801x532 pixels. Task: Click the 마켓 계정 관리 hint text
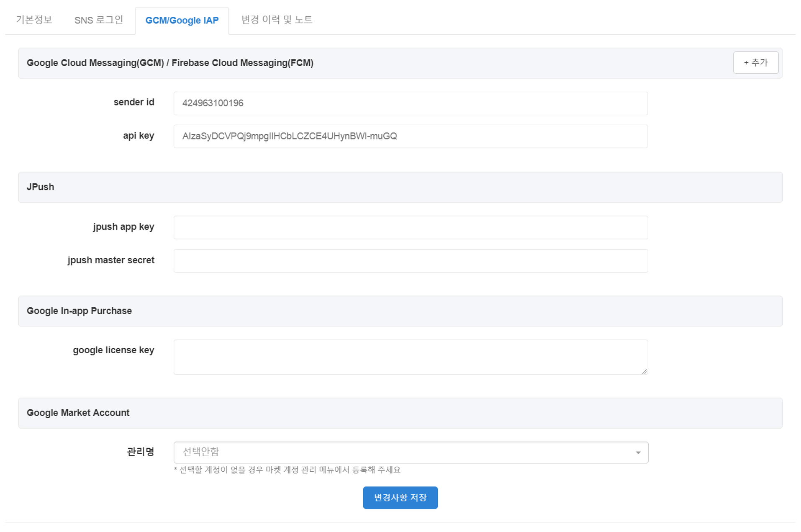tap(287, 470)
